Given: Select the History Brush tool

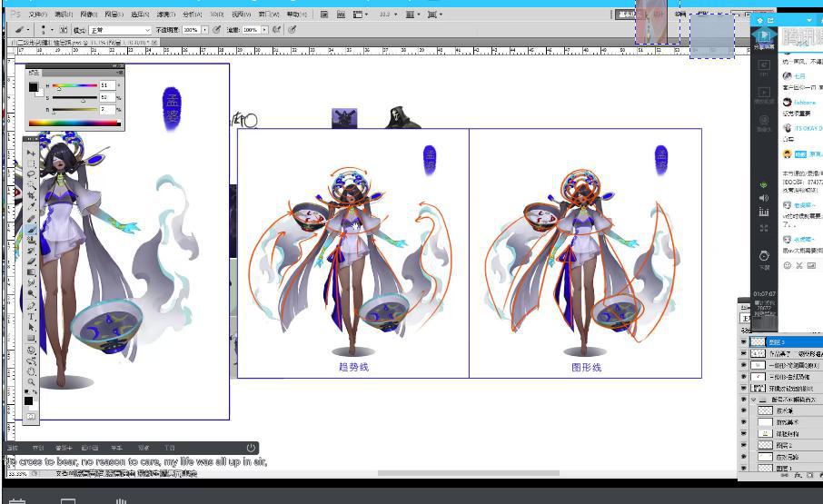Looking at the screenshot, I should coord(31,252).
